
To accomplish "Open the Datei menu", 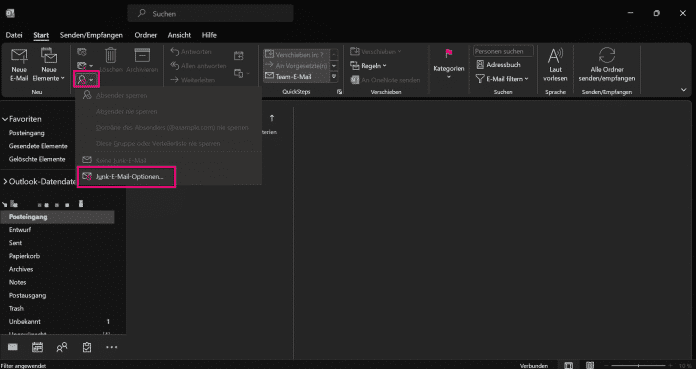I will point(14,35).
